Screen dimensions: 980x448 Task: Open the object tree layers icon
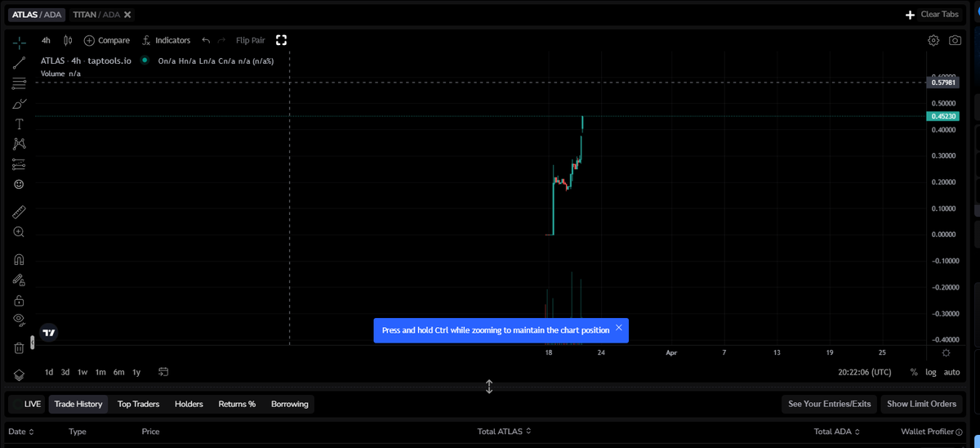click(x=19, y=374)
